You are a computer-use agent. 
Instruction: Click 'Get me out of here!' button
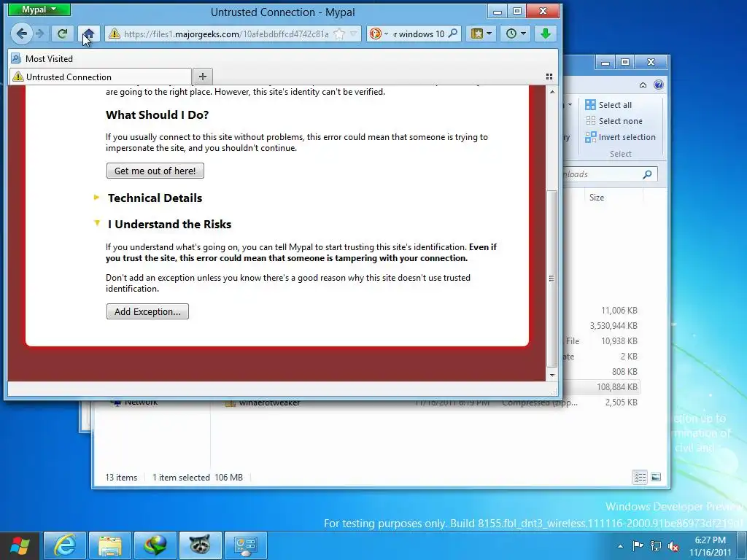[155, 171]
